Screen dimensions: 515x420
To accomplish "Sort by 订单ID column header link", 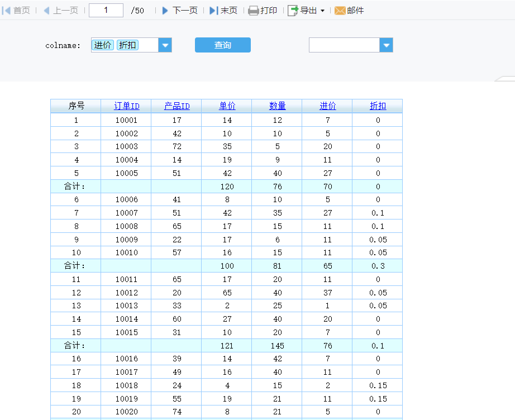I will click(x=127, y=106).
